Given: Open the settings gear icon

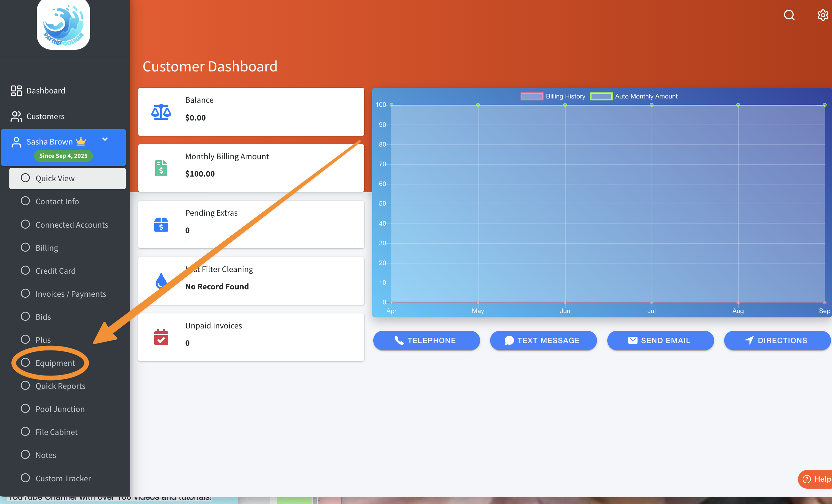Looking at the screenshot, I should click(823, 15).
